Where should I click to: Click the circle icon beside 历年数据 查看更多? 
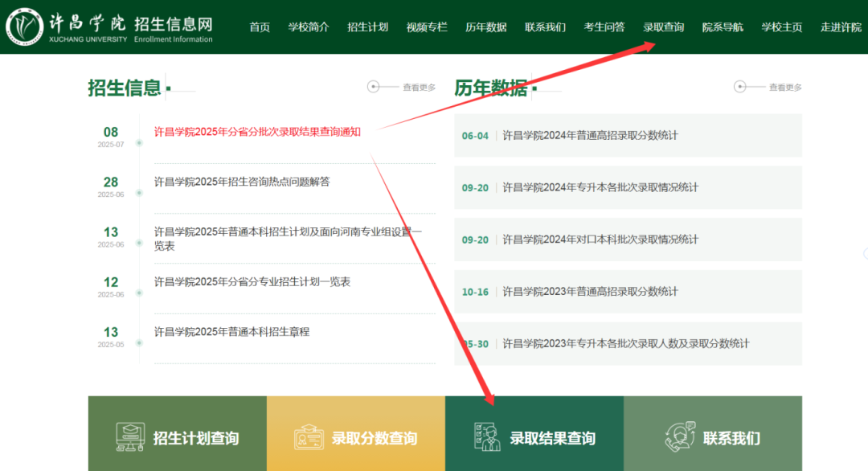tap(740, 87)
